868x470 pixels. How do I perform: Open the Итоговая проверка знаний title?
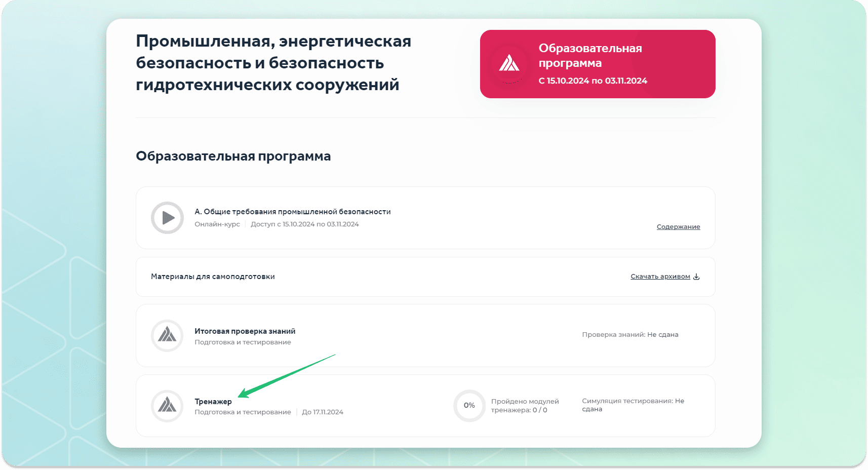(x=245, y=331)
